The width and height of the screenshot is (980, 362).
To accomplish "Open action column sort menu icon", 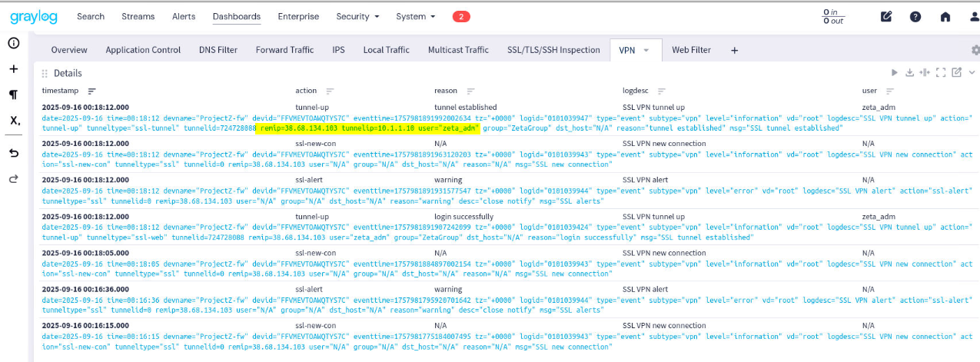I will 331,91.
